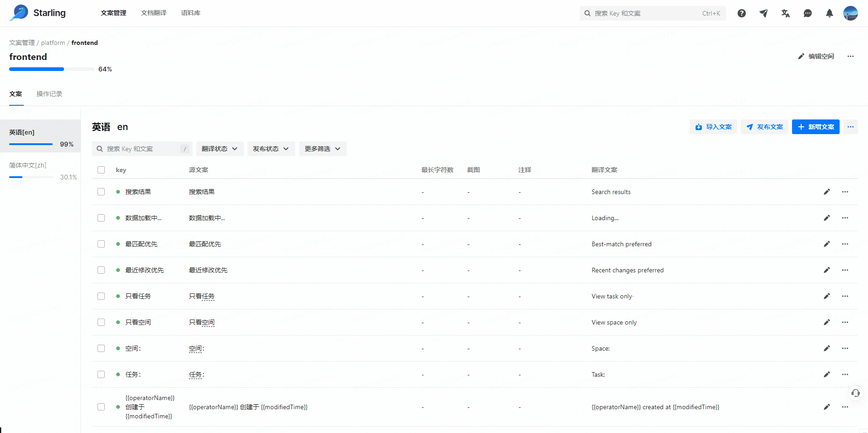Screen dimensions: 868x433
Task: Select the checkbox for 最匹配优先 row
Action: pyautogui.click(x=101, y=244)
